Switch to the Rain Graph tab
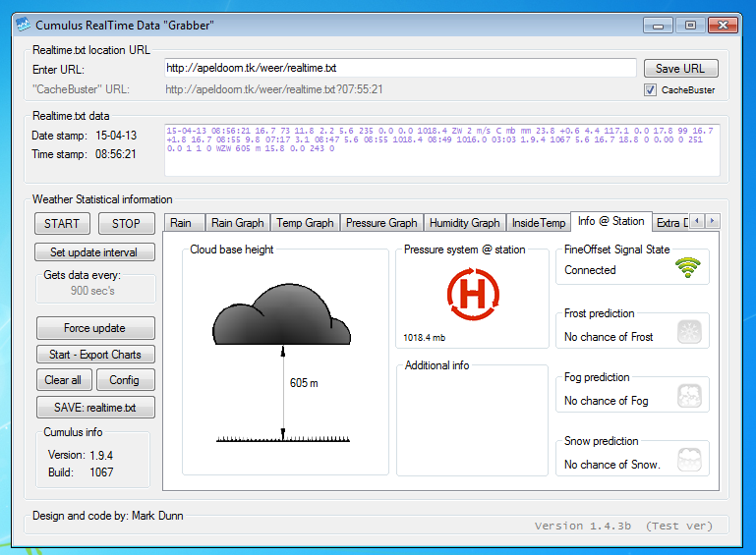Viewport: 756px width, 555px height. click(x=238, y=223)
